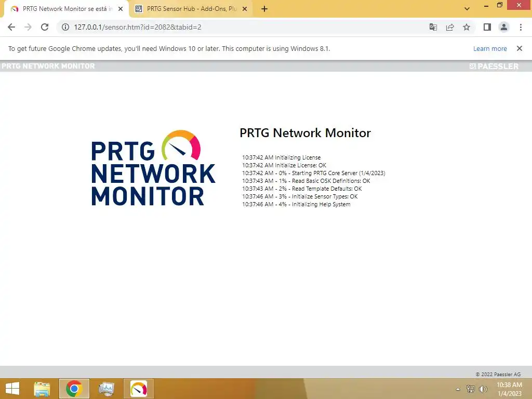
Task: Show hidden system tray icons
Action: click(458, 389)
